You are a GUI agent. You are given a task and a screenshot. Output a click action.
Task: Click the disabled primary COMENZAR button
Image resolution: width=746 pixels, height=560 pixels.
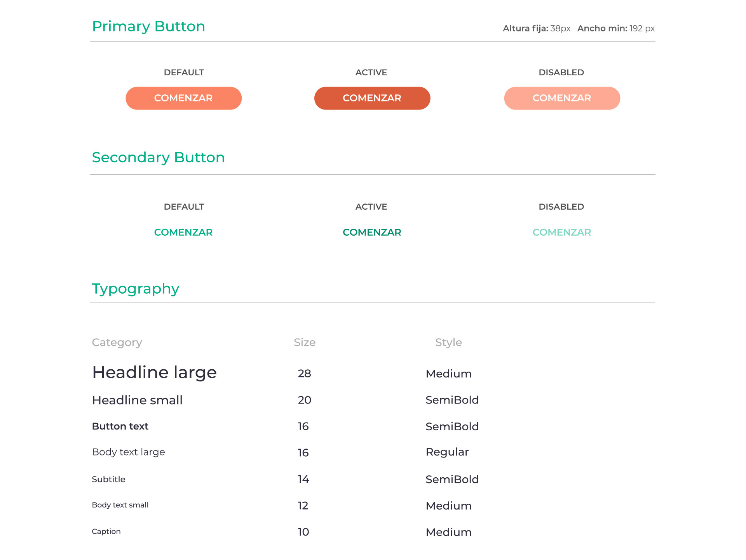[562, 98]
